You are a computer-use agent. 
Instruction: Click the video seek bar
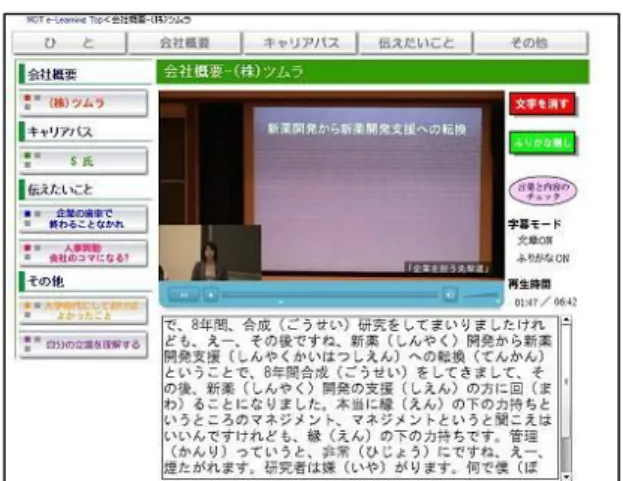(x=330, y=295)
